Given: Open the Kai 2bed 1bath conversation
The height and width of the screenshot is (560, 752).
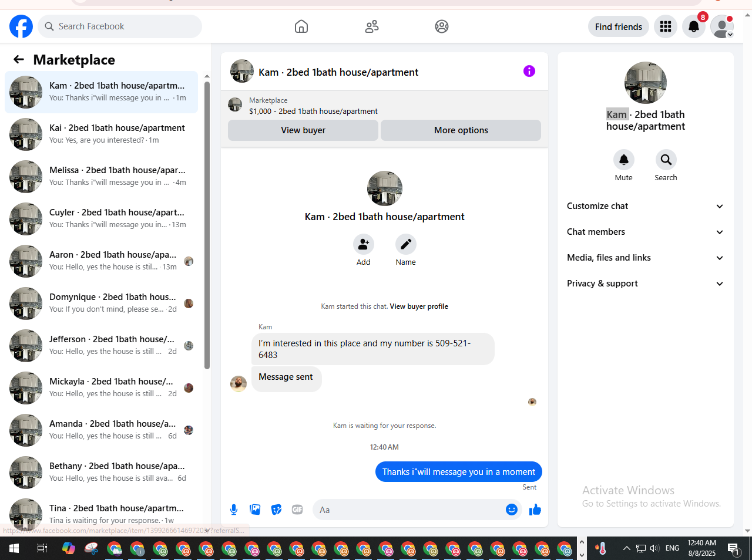Looking at the screenshot, I should [x=101, y=134].
